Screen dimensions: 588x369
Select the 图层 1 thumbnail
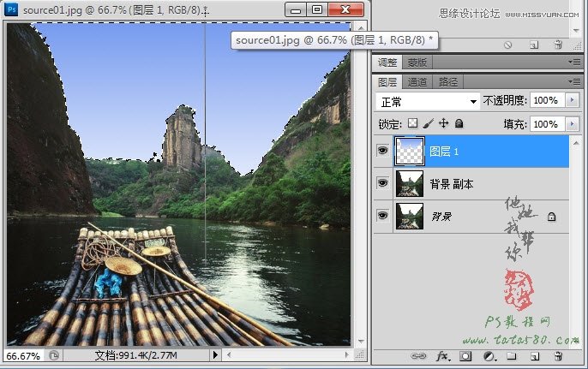[410, 152]
